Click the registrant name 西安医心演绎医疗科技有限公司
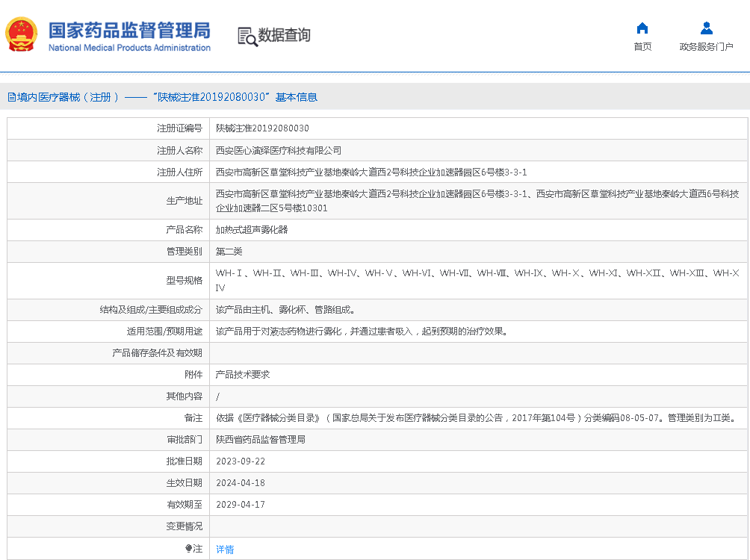Viewport: 750px width, 560px height. [x=278, y=150]
